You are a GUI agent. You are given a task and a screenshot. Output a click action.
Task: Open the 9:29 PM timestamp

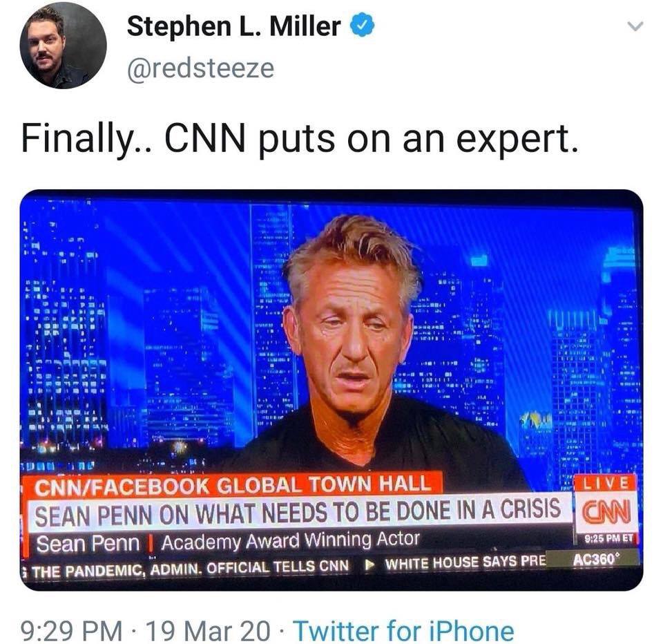(x=71, y=630)
